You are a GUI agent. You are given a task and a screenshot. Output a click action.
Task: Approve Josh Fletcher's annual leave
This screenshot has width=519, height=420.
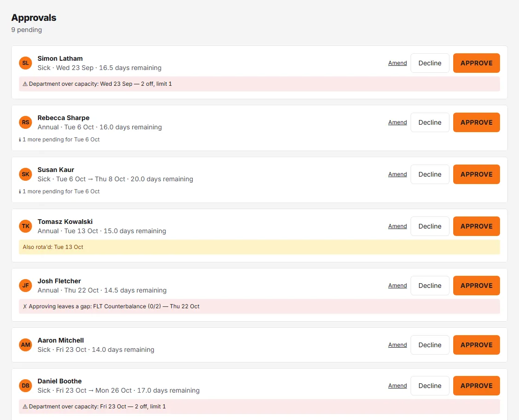pos(476,286)
